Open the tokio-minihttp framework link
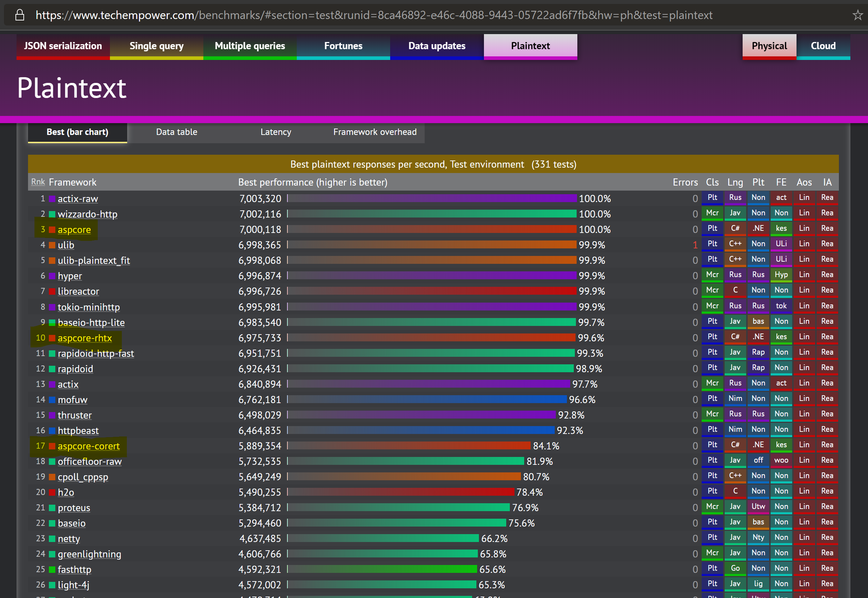This screenshot has height=598, width=868. (x=89, y=307)
